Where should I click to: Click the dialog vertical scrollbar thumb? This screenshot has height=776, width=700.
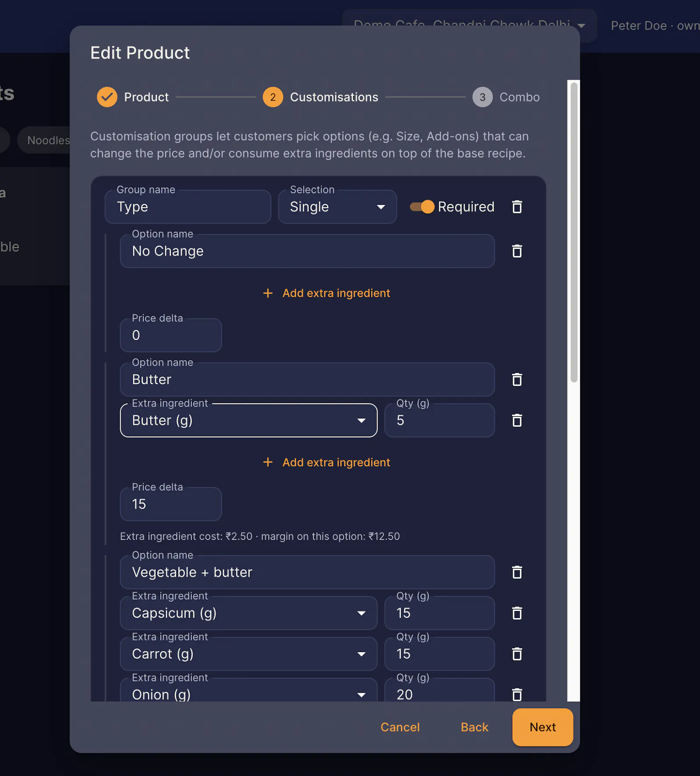(574, 233)
